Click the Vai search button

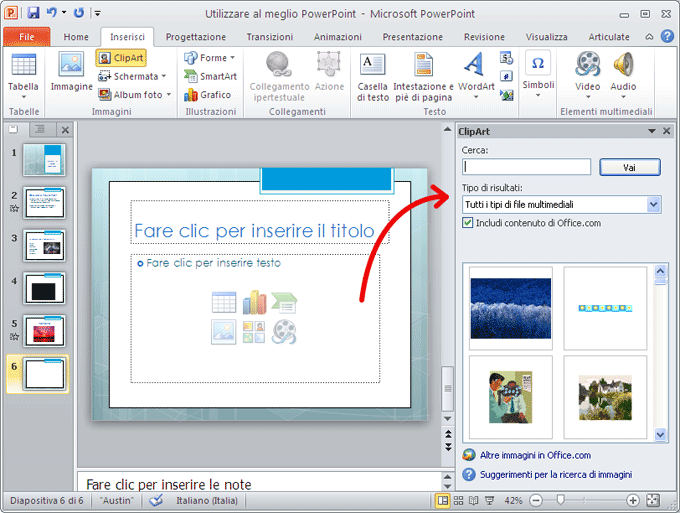pos(630,167)
